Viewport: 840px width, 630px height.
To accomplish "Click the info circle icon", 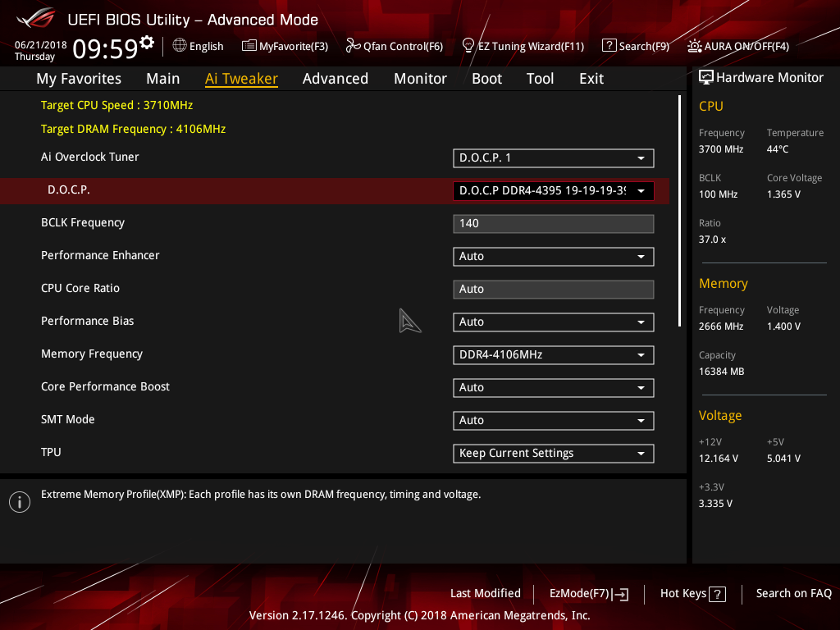I will [20, 502].
